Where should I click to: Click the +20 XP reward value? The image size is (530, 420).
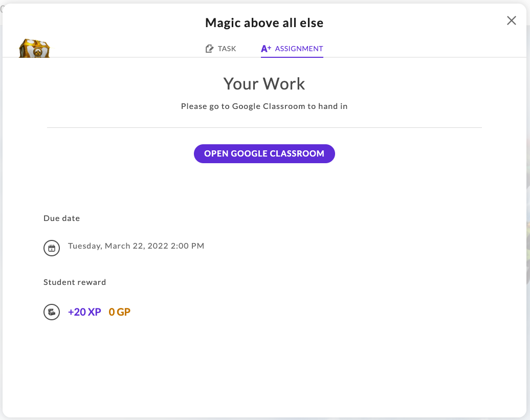pyautogui.click(x=84, y=312)
